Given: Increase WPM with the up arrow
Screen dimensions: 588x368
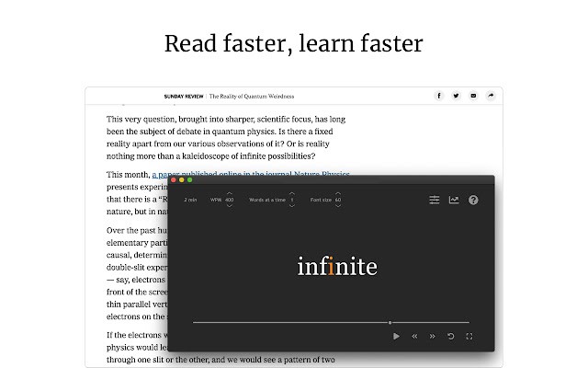Looking at the screenshot, I should pyautogui.click(x=229, y=193).
